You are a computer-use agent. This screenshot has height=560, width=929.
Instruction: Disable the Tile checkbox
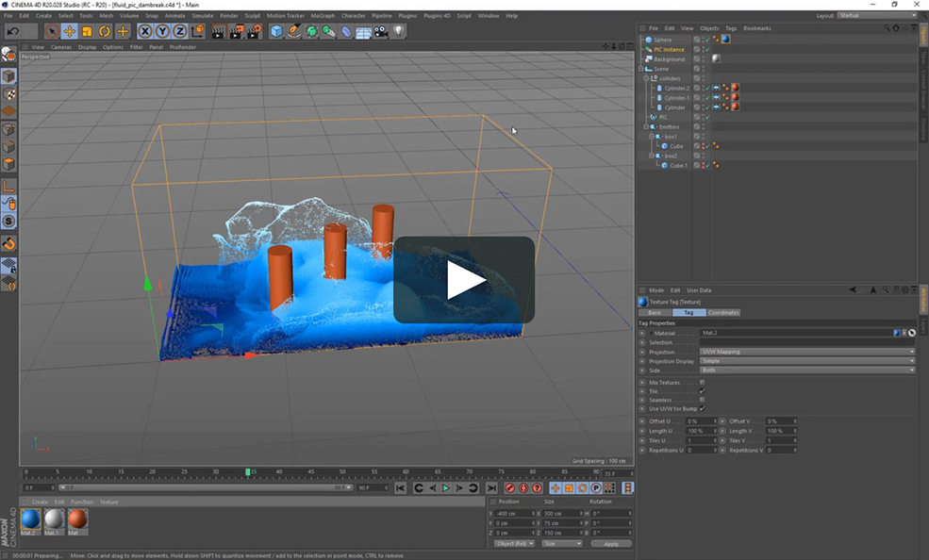pyautogui.click(x=703, y=390)
